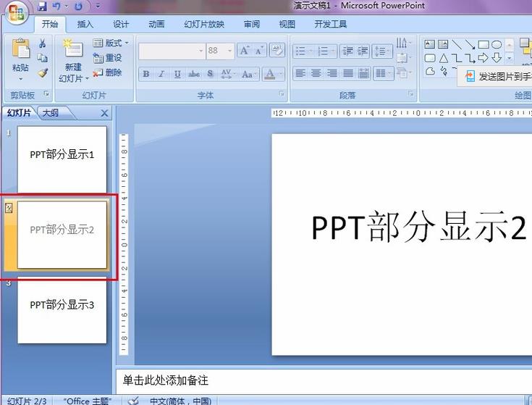Open the 幻灯片放映 ribbon tab
The width and height of the screenshot is (532, 405).
coord(204,24)
